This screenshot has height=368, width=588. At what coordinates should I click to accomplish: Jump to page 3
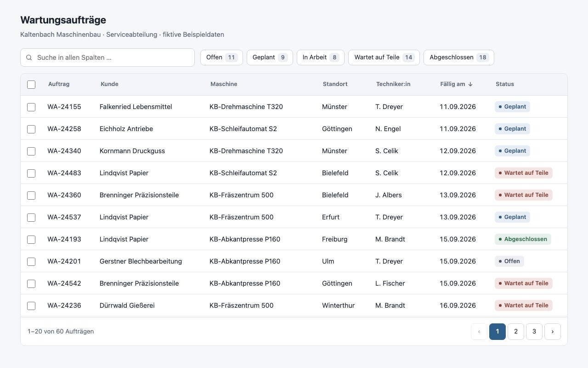pos(534,332)
